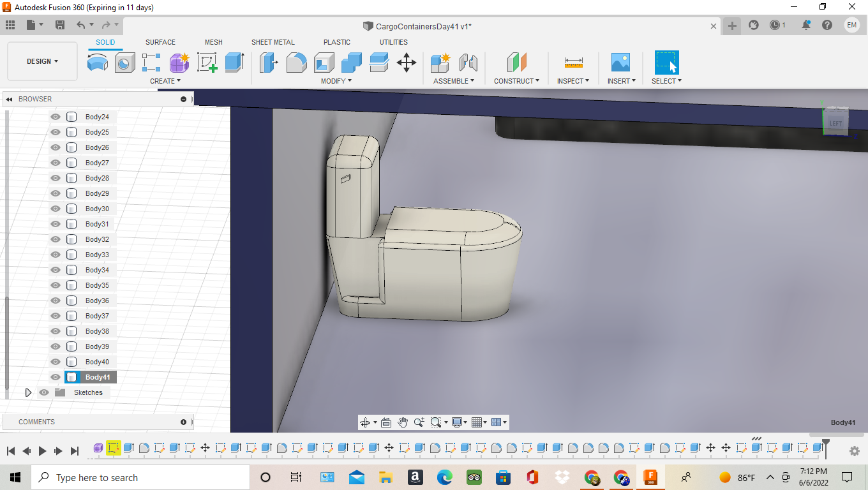Click the Offset Plane construct icon
This screenshot has width=868, height=490.
pyautogui.click(x=517, y=63)
